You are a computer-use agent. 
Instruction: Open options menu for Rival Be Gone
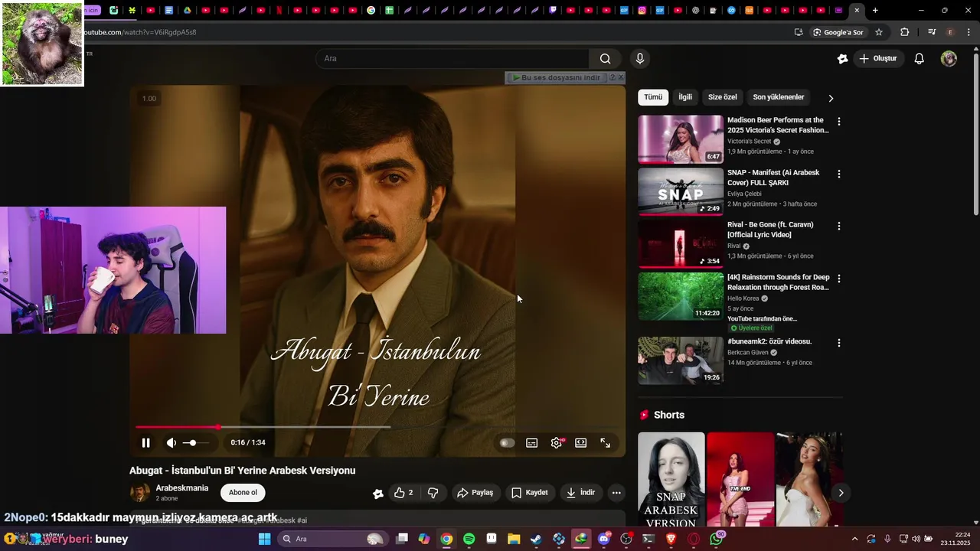pyautogui.click(x=839, y=226)
